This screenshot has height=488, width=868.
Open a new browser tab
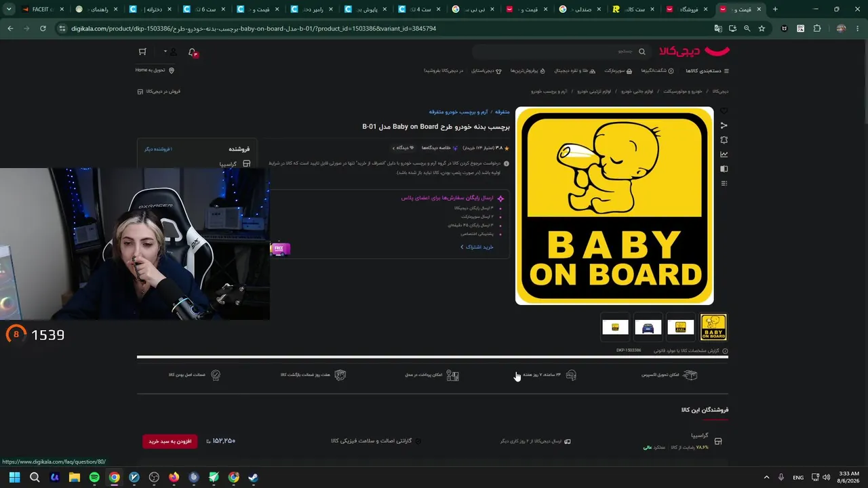[775, 9]
